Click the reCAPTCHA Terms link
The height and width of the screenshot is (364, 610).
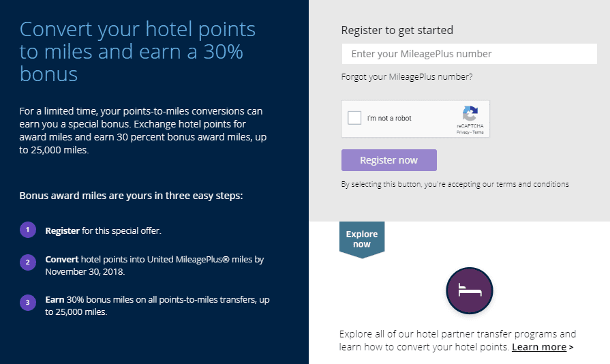pyautogui.click(x=478, y=132)
